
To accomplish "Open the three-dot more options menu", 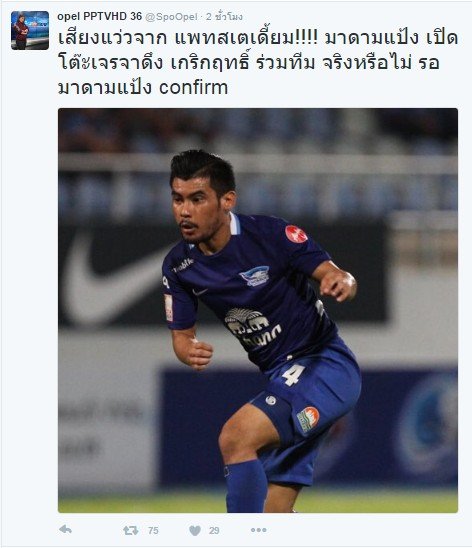I will [x=259, y=530].
